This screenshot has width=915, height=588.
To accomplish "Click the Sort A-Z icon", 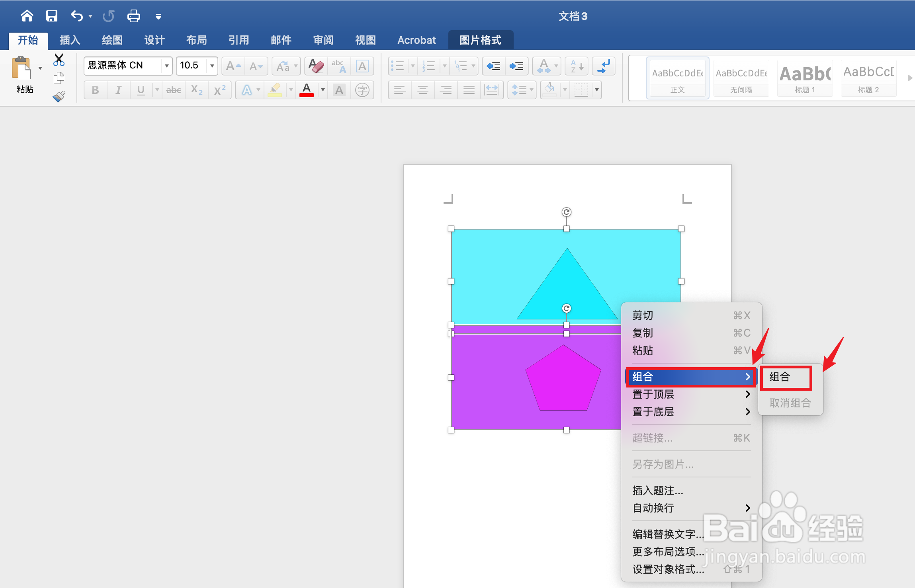I will pyautogui.click(x=576, y=66).
